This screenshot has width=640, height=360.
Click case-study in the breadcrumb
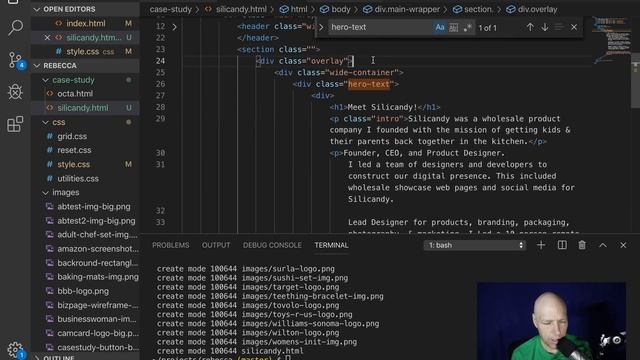(171, 9)
